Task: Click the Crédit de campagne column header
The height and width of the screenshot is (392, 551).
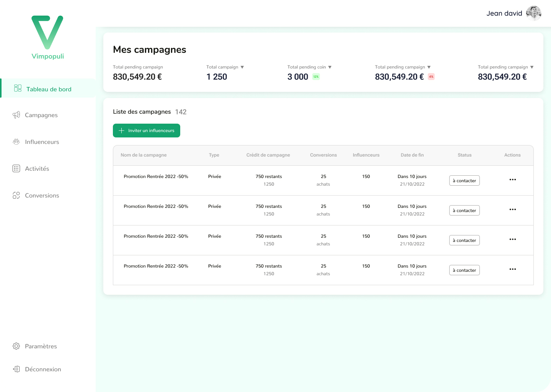Action: (x=268, y=155)
